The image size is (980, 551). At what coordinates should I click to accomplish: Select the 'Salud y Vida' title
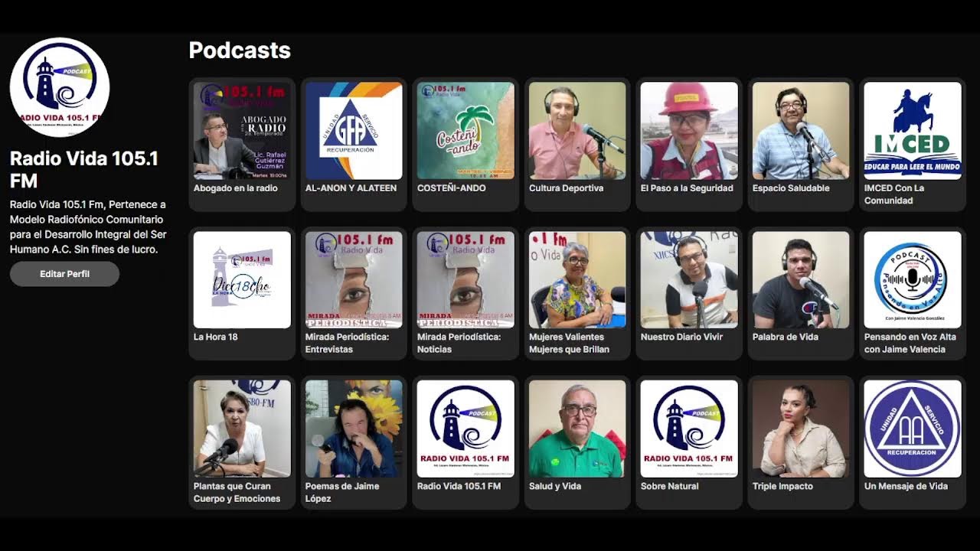tap(555, 487)
